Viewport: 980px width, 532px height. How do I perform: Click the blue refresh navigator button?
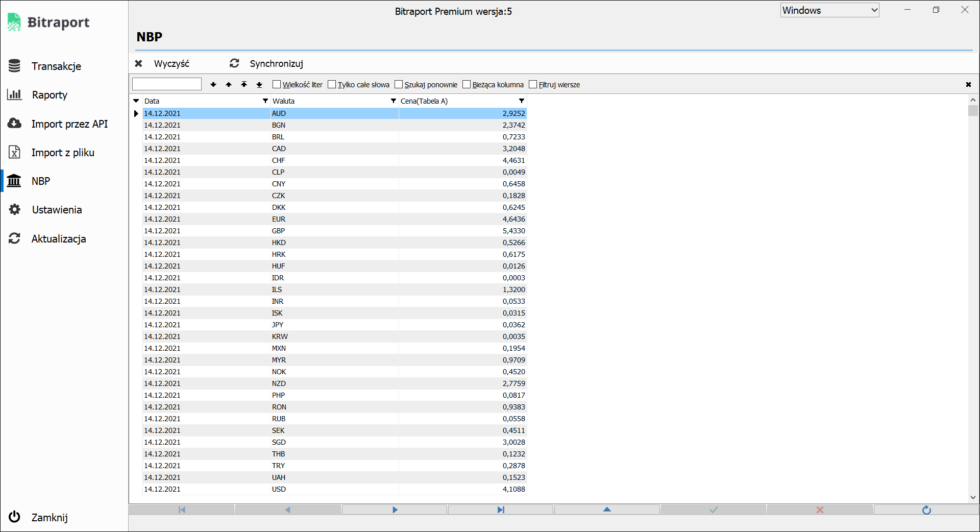point(926,510)
